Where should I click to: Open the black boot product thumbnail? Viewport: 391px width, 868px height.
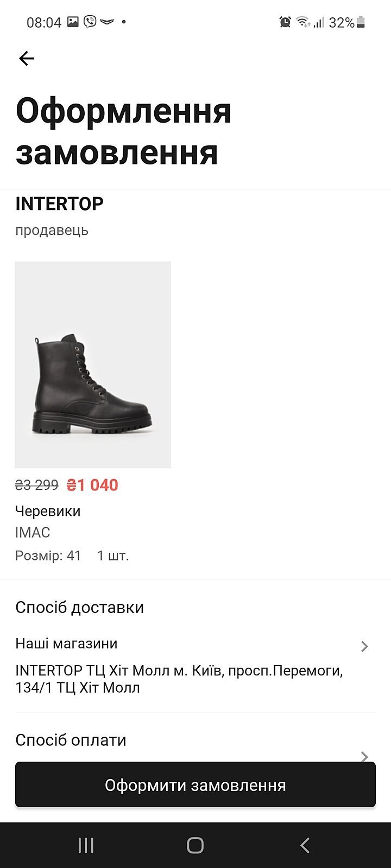coord(93,365)
